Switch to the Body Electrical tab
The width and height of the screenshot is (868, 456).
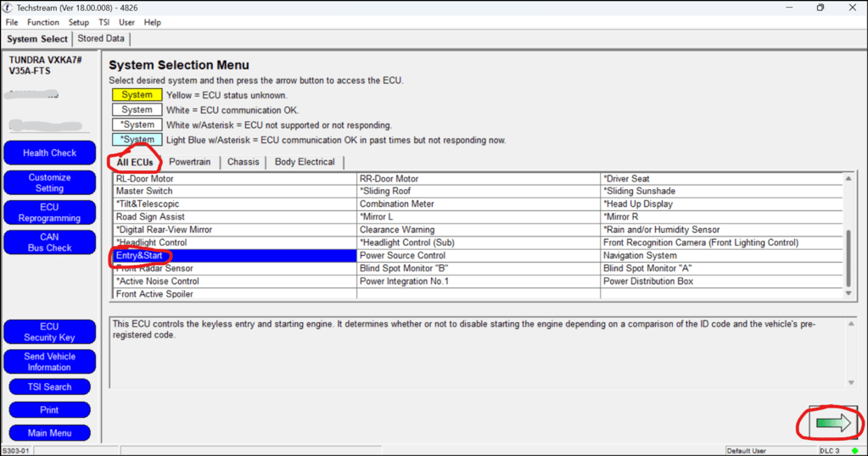click(305, 162)
